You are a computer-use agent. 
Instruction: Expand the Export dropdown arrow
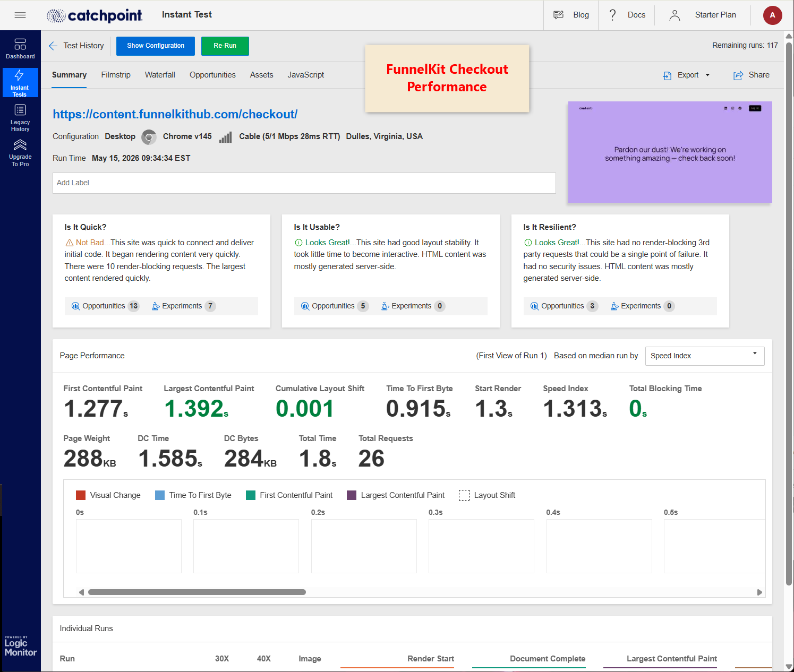click(x=707, y=75)
